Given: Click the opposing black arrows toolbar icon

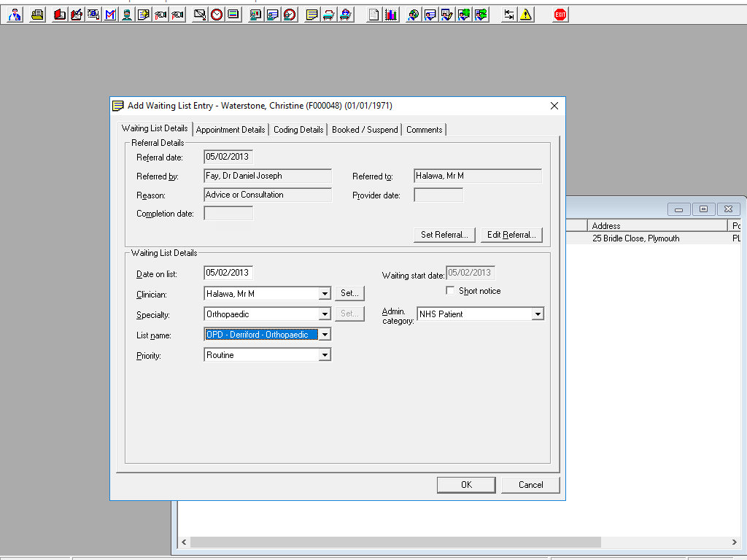Looking at the screenshot, I should 508,15.
